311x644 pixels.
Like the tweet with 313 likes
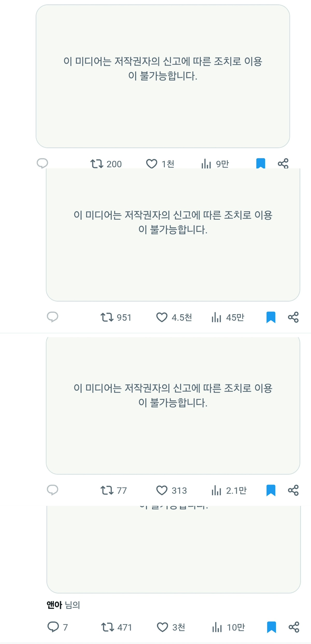(162, 490)
